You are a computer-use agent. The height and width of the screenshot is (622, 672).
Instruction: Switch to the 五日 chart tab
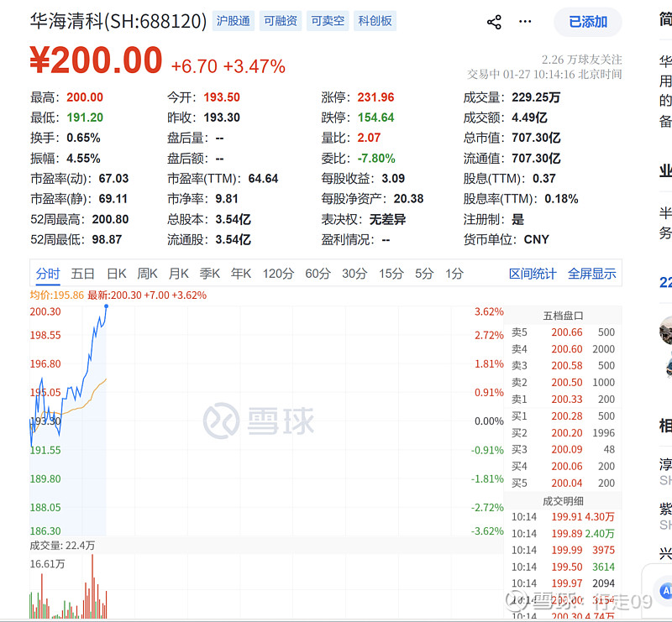point(82,274)
